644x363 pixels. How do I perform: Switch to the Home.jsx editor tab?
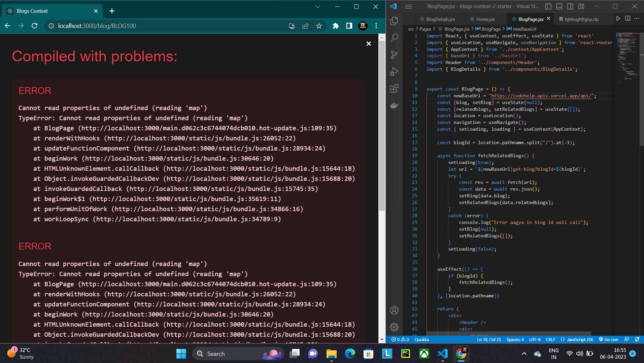[x=485, y=19]
